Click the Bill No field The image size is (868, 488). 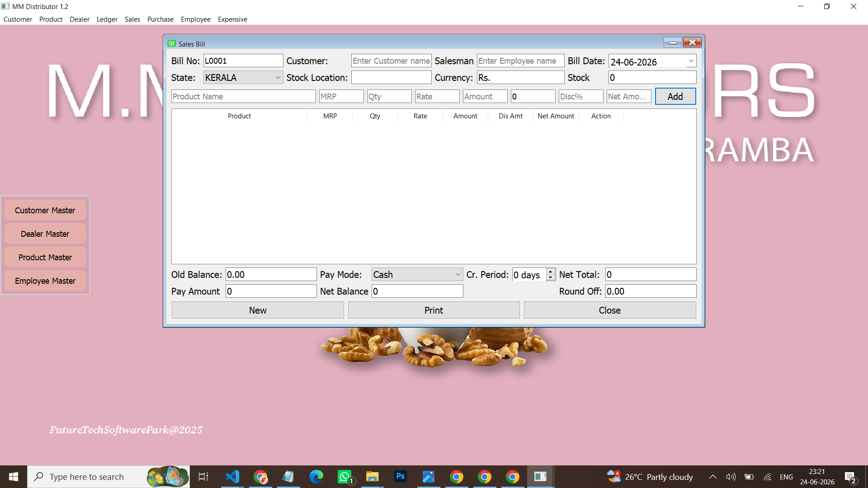point(243,61)
